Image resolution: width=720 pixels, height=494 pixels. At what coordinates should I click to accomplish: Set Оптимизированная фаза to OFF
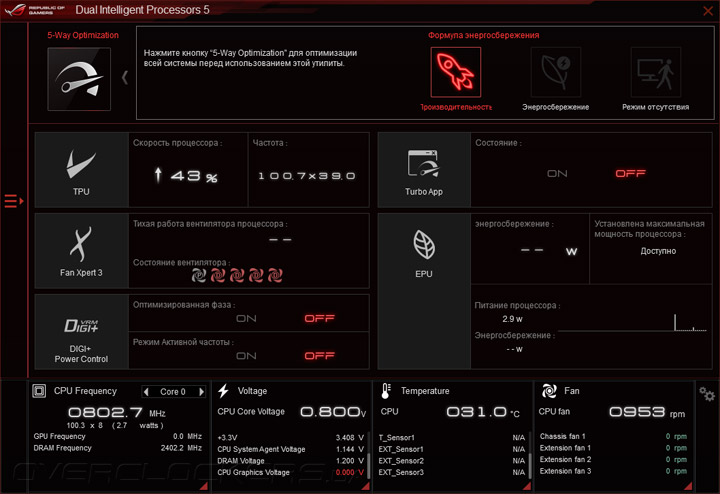320,319
